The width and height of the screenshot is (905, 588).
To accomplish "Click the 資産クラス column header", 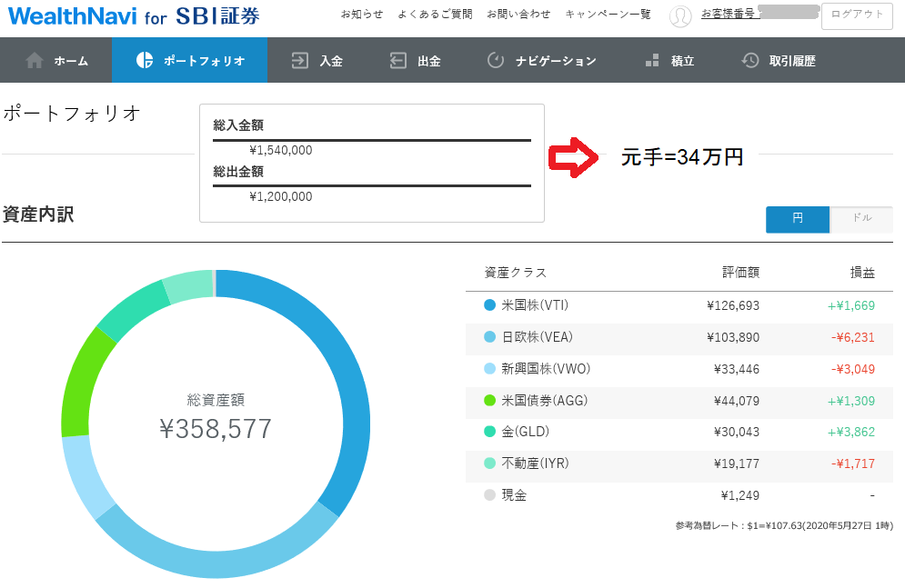I will coord(515,272).
